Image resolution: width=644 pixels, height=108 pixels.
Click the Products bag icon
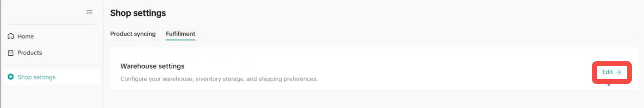coord(10,53)
